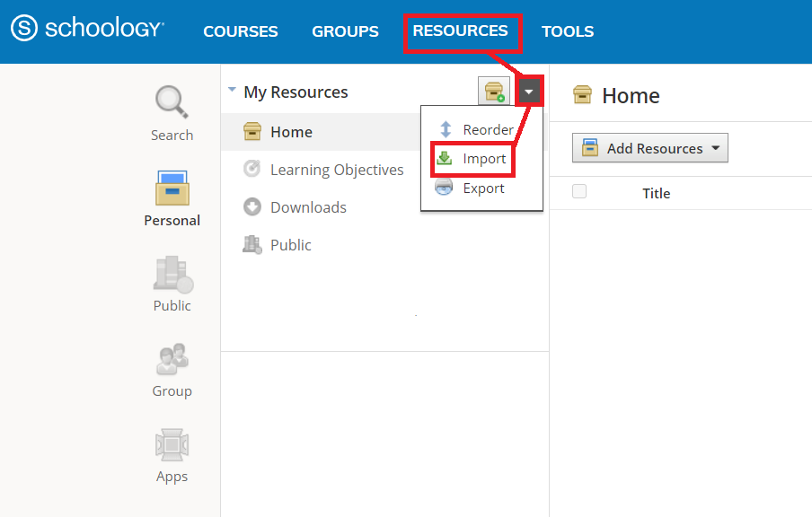Click the Reorder arrows icon
812x517 pixels.
[x=446, y=129]
